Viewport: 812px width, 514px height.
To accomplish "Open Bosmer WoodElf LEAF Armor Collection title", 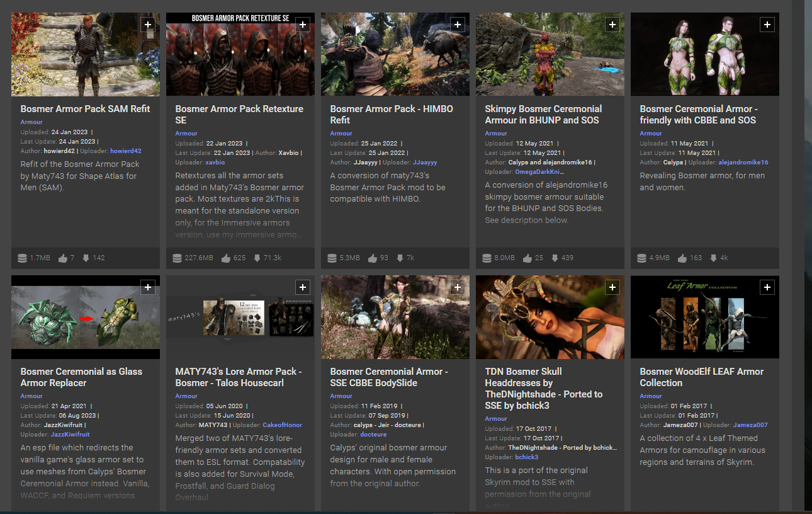I will (702, 377).
